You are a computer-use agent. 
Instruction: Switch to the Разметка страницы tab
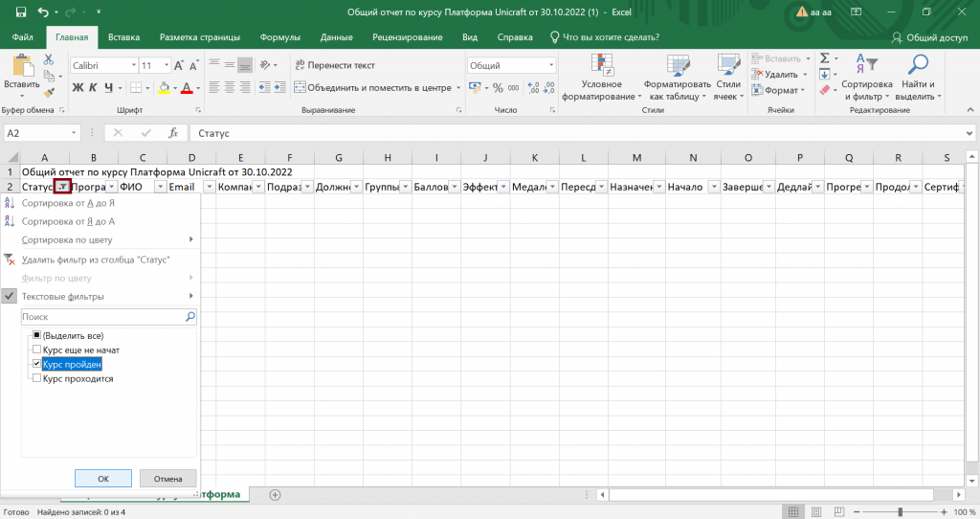click(x=200, y=37)
